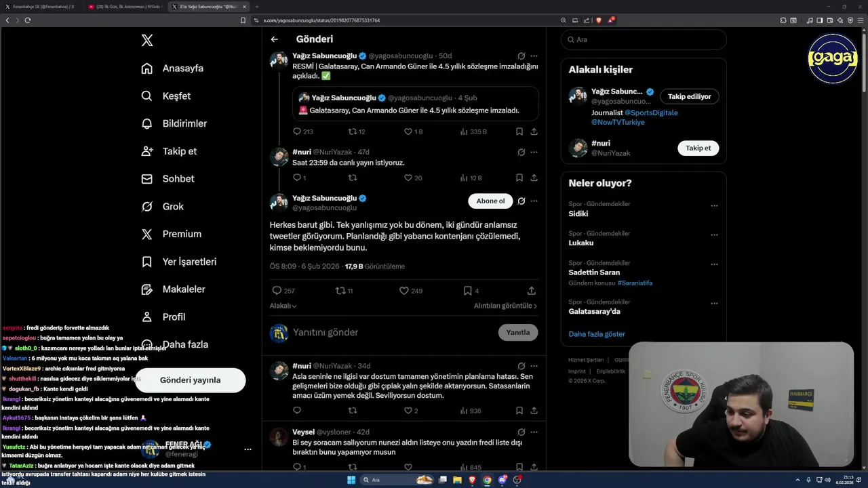Open @SportsDigitale link

(651, 113)
